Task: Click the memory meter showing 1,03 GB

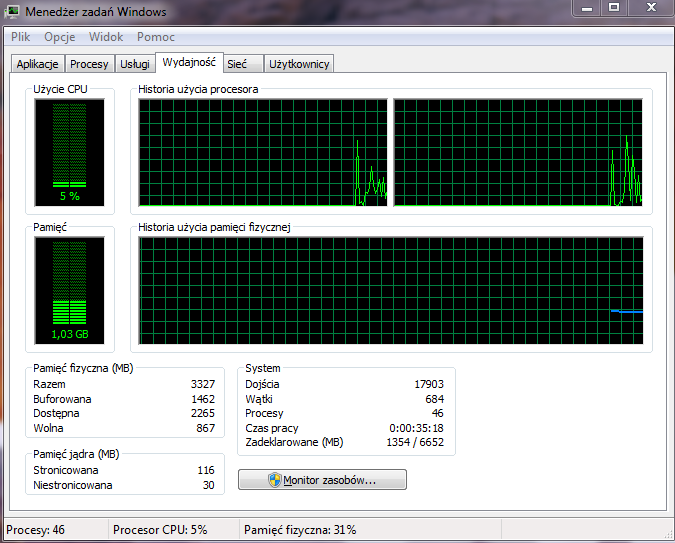Action: click(x=69, y=290)
